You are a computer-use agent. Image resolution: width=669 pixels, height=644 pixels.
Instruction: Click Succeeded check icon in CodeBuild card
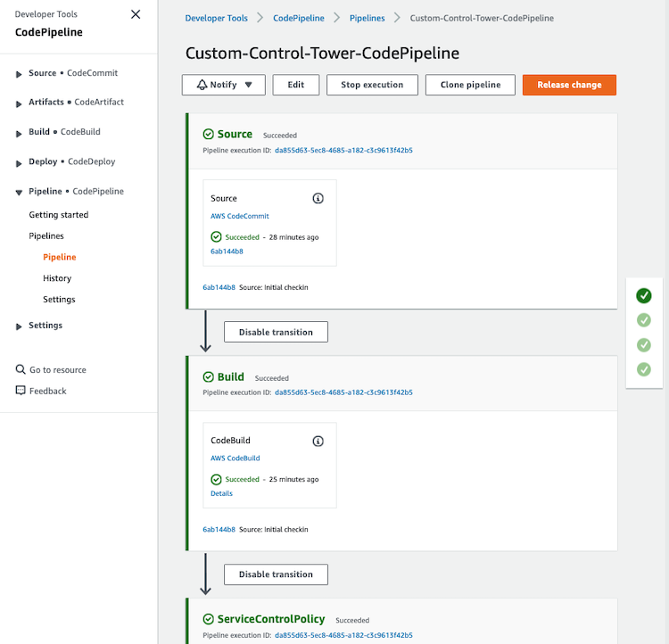tap(217, 479)
